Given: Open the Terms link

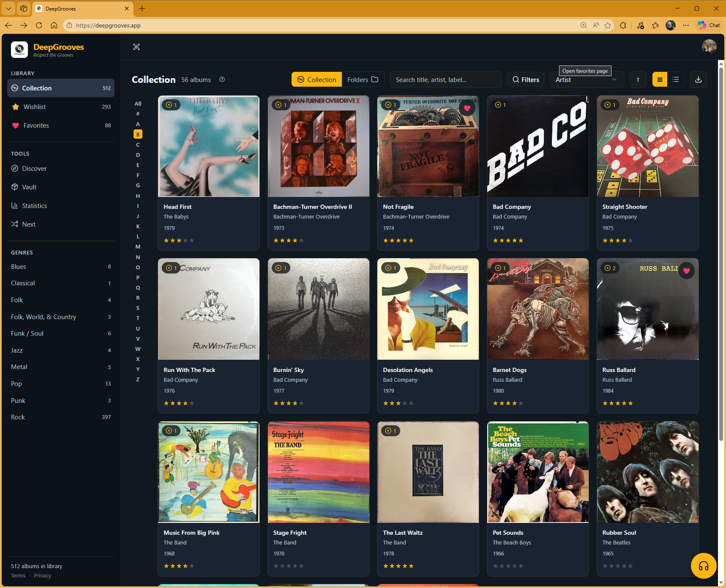Looking at the screenshot, I should [18, 576].
